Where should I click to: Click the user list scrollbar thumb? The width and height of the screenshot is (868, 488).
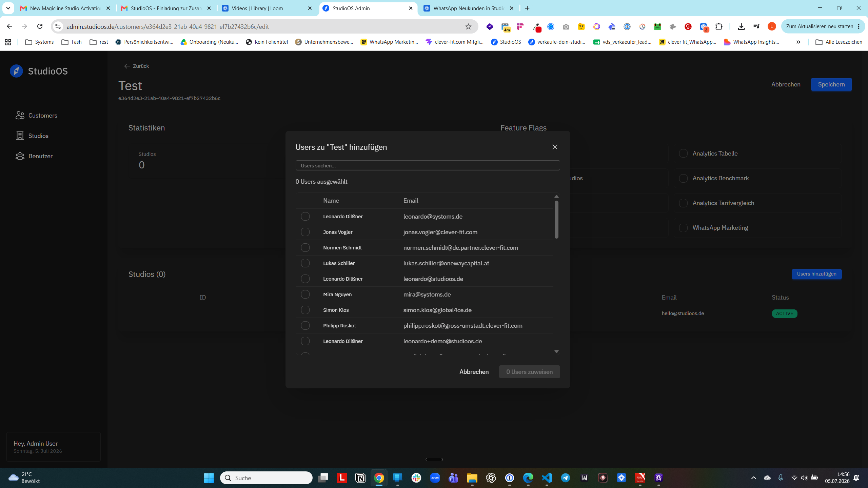click(x=556, y=220)
